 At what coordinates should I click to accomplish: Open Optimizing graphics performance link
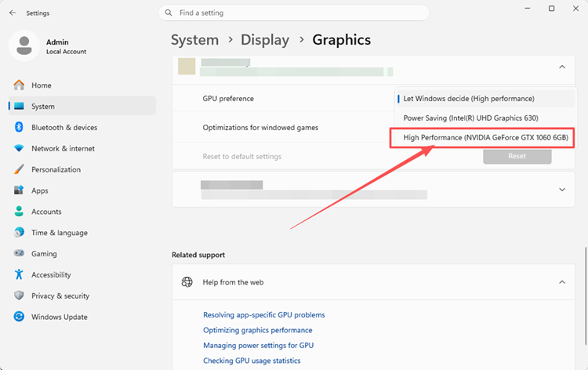[x=258, y=330]
